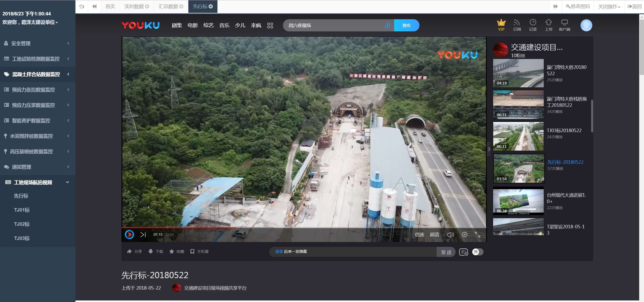Image resolution: width=644 pixels, height=302 pixels.
Task: Click the play button in video player
Action: point(129,234)
